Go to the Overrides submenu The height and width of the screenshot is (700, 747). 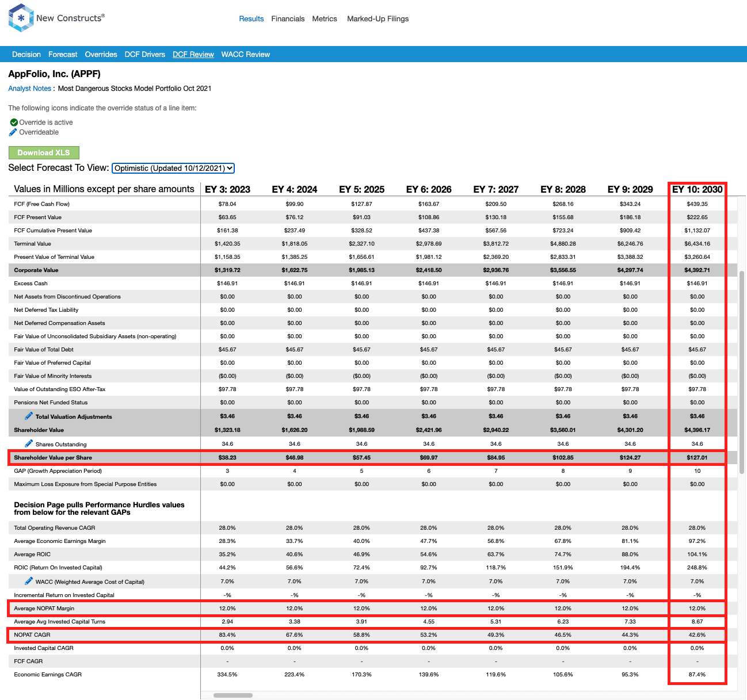click(x=101, y=55)
